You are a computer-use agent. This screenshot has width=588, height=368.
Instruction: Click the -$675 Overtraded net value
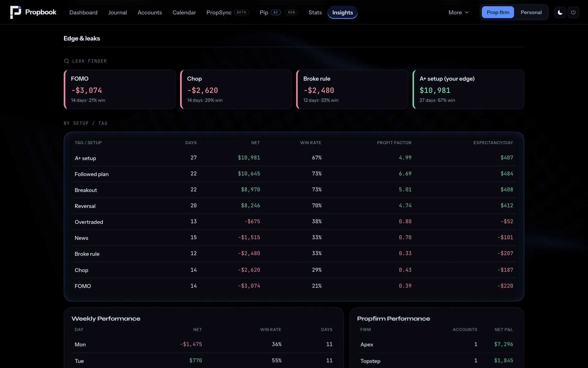[x=252, y=221]
